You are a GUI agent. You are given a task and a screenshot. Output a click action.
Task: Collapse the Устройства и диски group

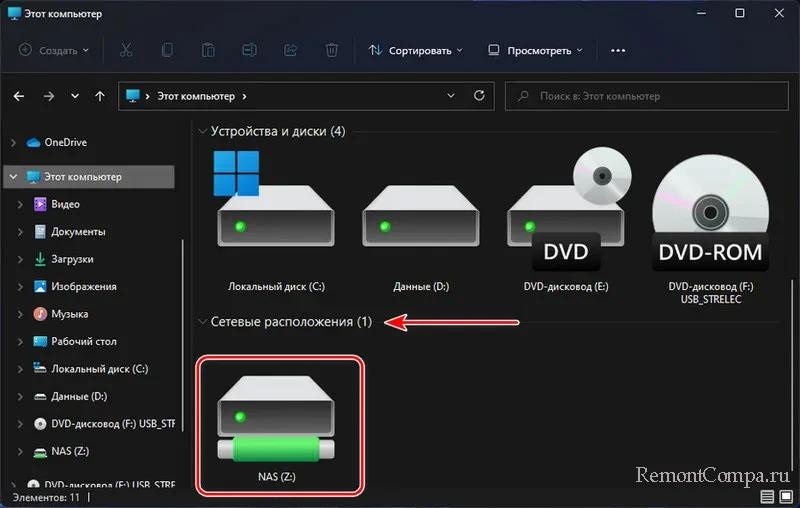[x=203, y=131]
